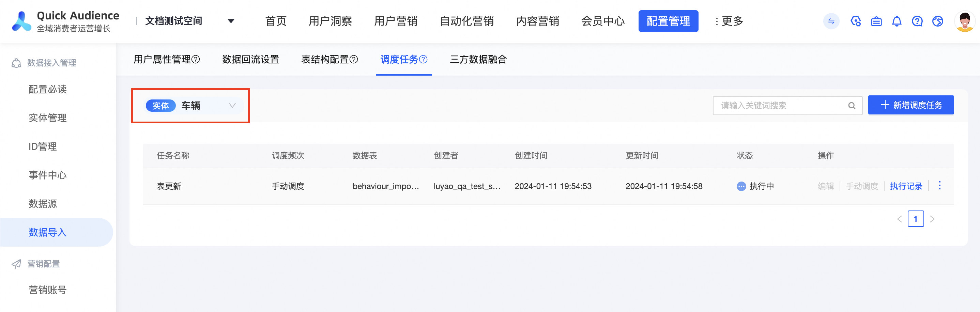The width and height of the screenshot is (980, 312).
Task: Click the search magnifier icon
Action: click(x=852, y=106)
